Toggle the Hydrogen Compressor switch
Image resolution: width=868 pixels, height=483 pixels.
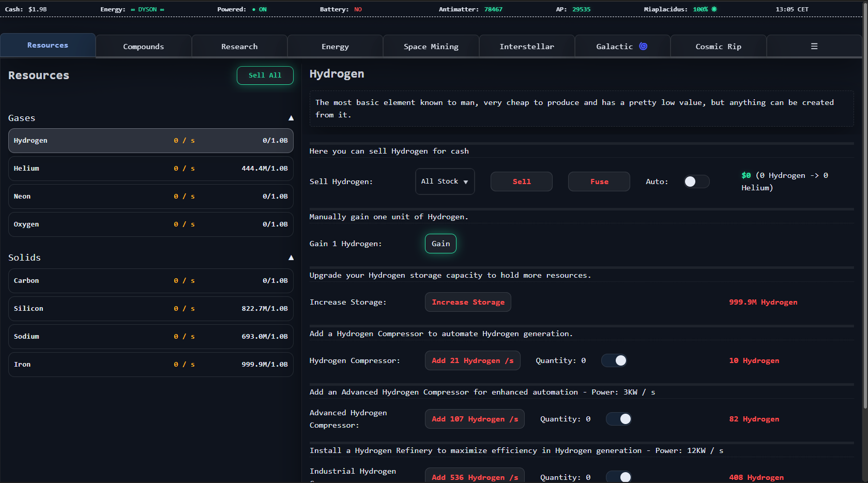pos(614,360)
